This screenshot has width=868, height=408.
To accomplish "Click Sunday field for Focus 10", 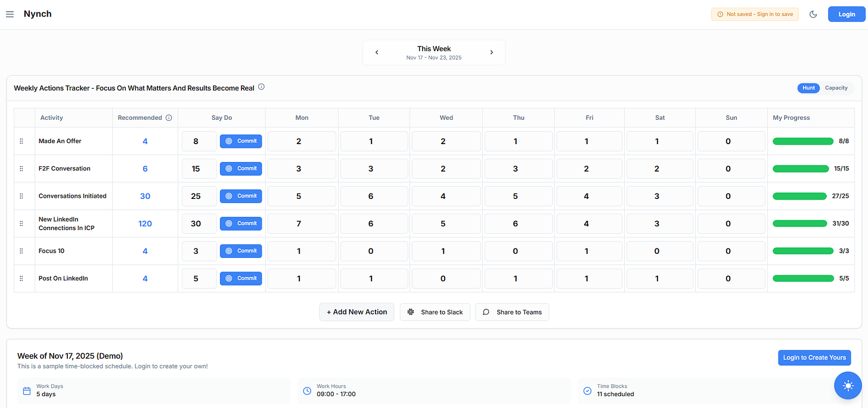I will coord(731,251).
